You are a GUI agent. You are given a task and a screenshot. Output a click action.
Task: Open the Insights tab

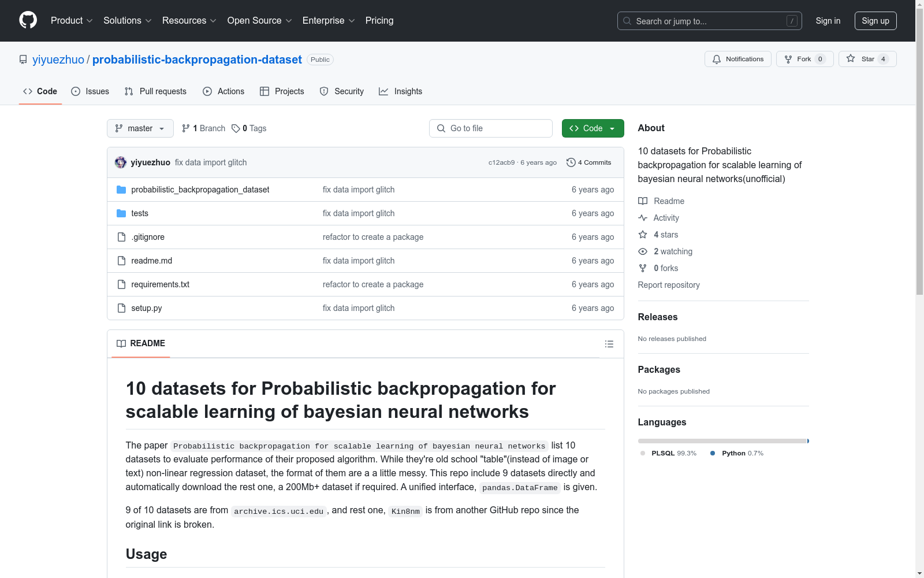pyautogui.click(x=400, y=91)
